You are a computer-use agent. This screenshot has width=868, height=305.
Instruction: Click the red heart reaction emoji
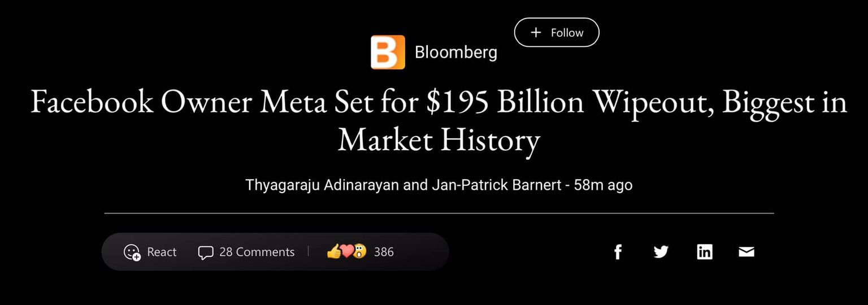pyautogui.click(x=346, y=251)
